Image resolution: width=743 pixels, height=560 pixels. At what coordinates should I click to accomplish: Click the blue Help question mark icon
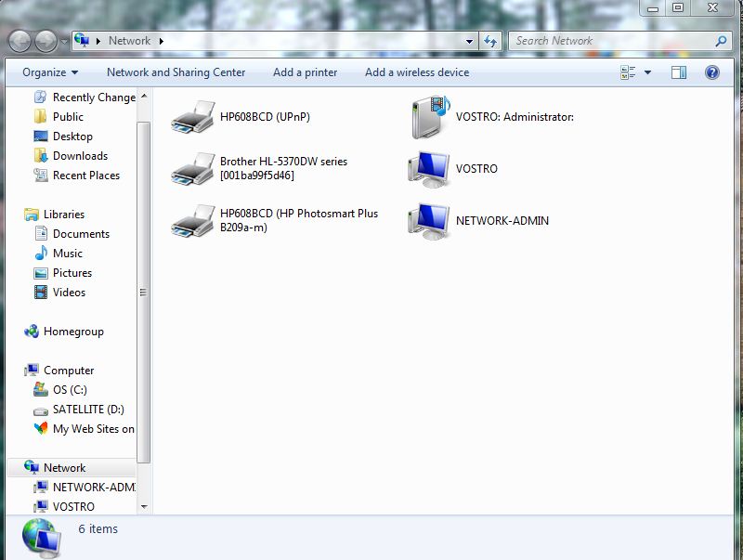click(x=710, y=72)
